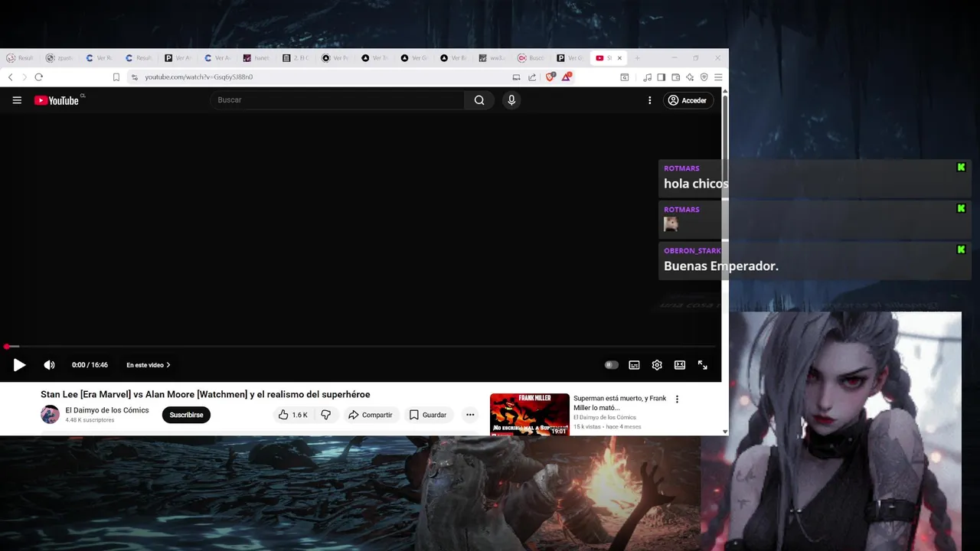Dislike the video with thumbs down
The height and width of the screenshot is (551, 980).
(326, 415)
